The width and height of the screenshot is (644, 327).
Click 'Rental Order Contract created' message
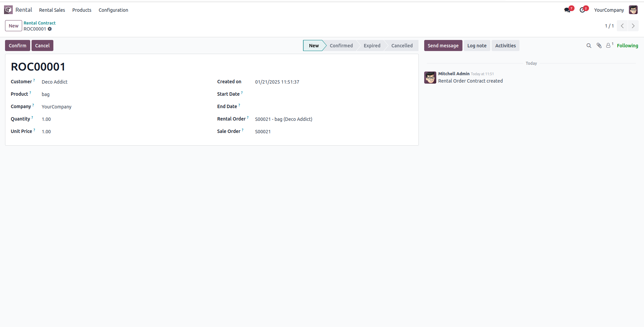[470, 81]
